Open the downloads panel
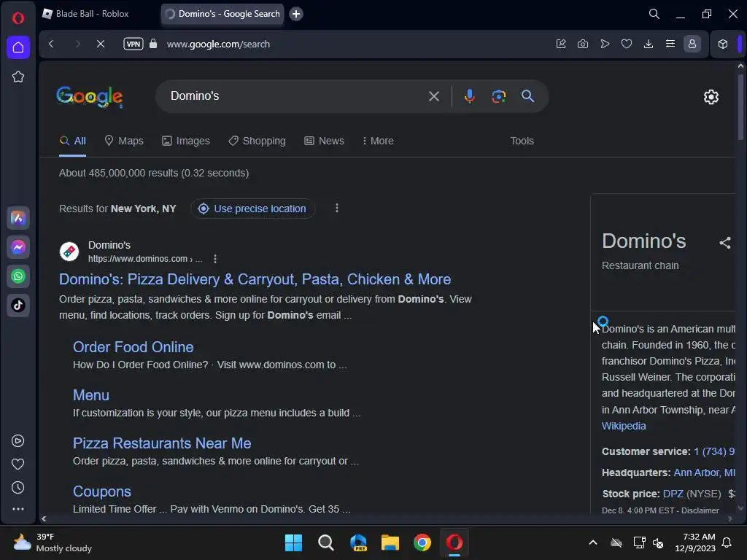The image size is (747, 560). coord(649,44)
